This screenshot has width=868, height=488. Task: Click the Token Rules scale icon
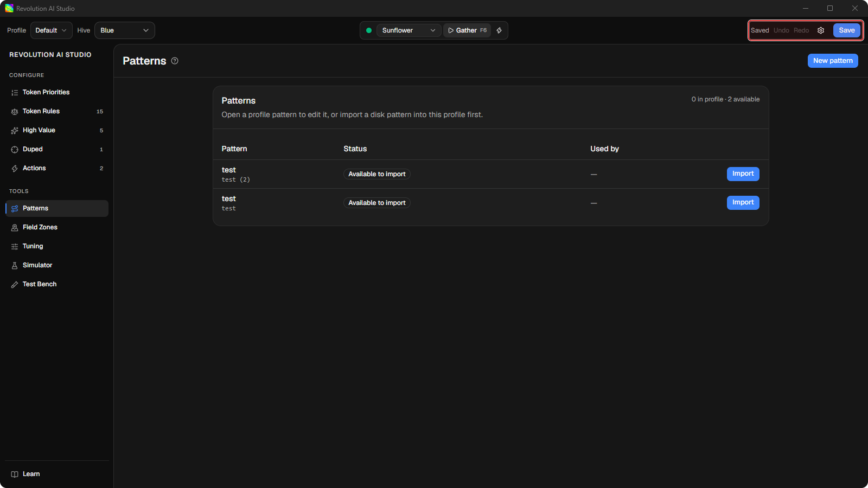15,112
